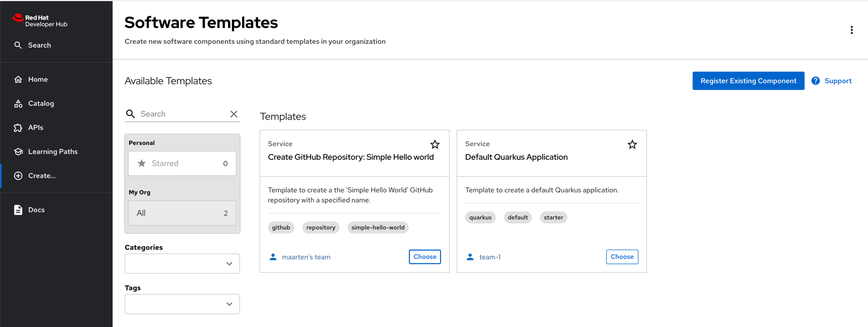
Task: Open Learning Paths in the sidebar
Action: pyautogui.click(x=56, y=152)
